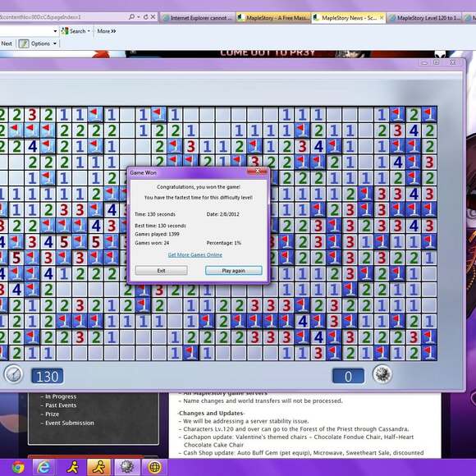Click the clock timer icon
476x476 pixels.
tap(13, 374)
